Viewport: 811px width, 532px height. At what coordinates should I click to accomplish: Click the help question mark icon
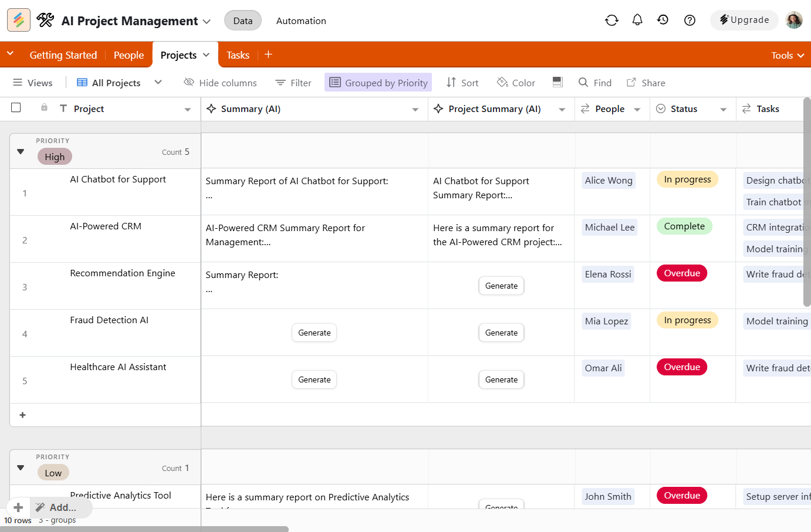click(x=690, y=21)
